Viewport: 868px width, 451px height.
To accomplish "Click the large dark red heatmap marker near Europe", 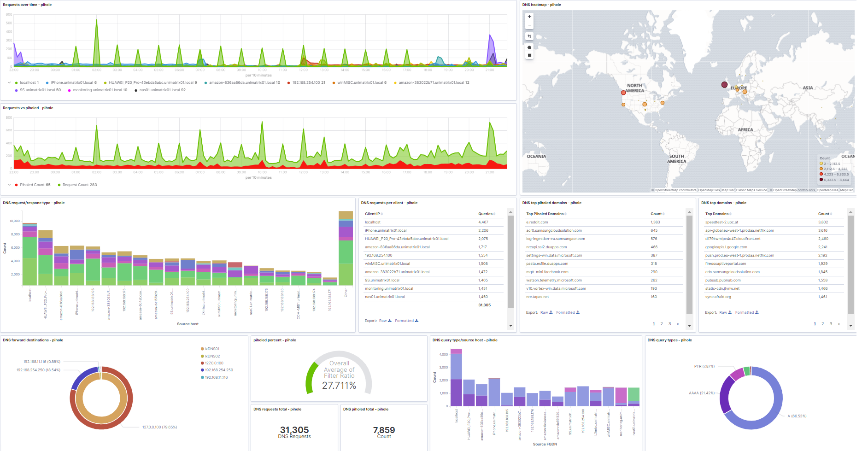I will click(724, 85).
